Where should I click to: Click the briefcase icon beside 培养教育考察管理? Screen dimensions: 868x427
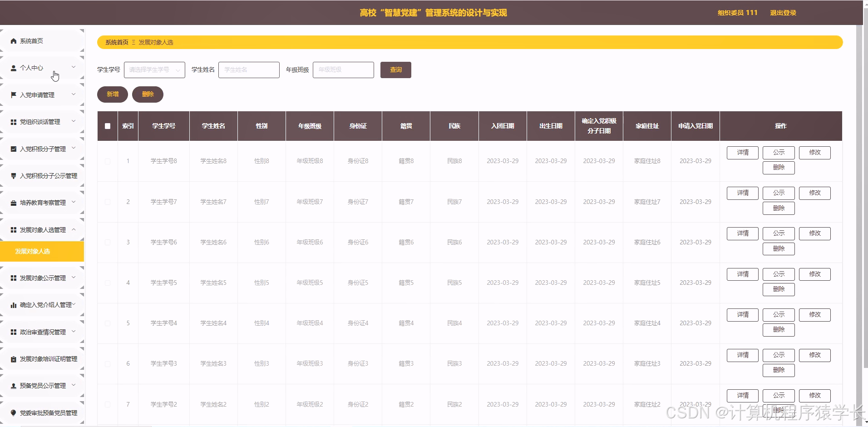[x=14, y=203]
